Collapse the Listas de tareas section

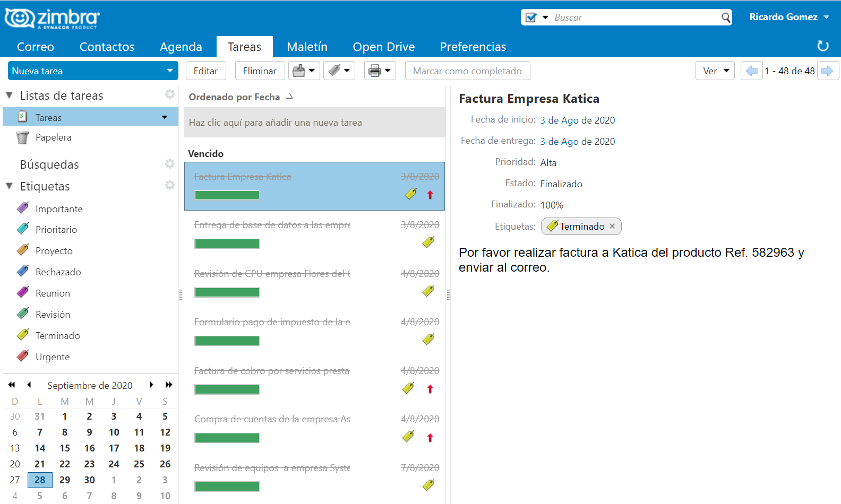click(x=10, y=95)
